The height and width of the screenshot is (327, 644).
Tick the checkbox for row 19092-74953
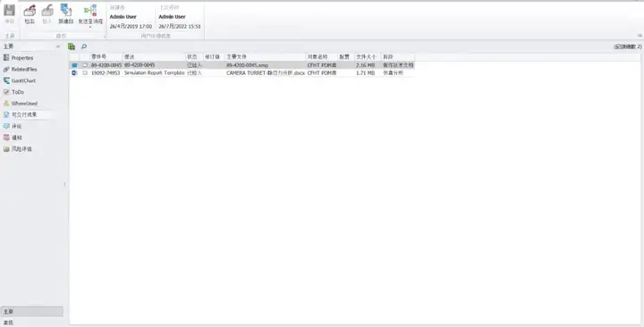[x=85, y=73]
